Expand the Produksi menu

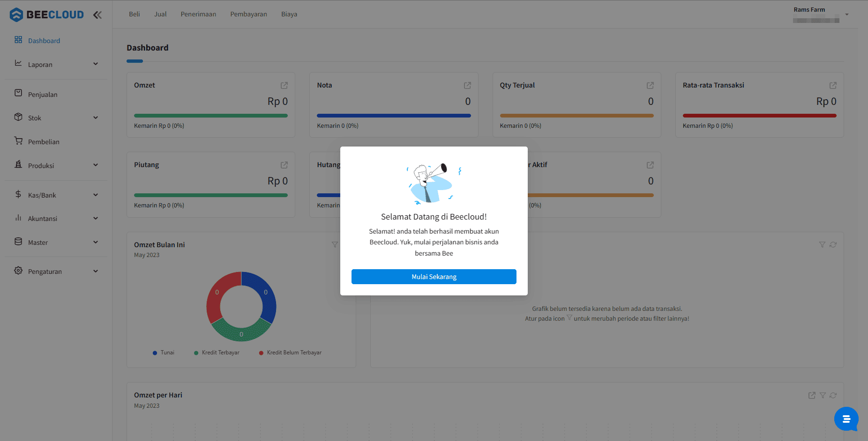pyautogui.click(x=96, y=165)
